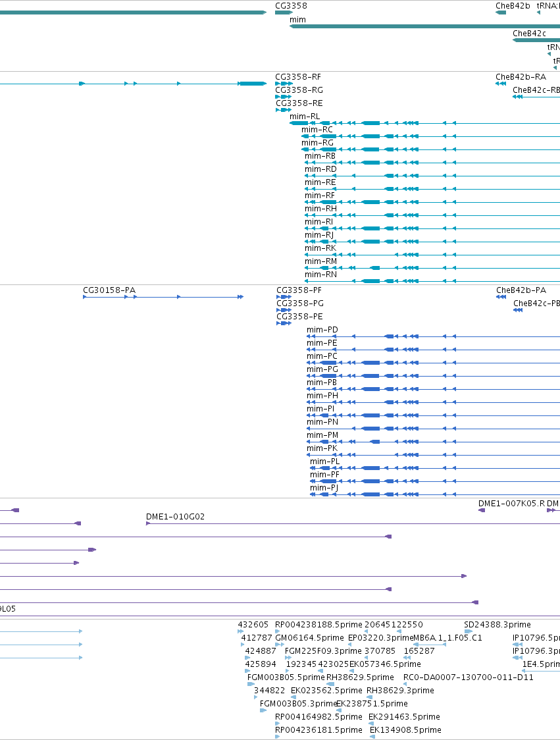
Task: Choose transcript mim-RH
Action: pyautogui.click(x=321, y=209)
